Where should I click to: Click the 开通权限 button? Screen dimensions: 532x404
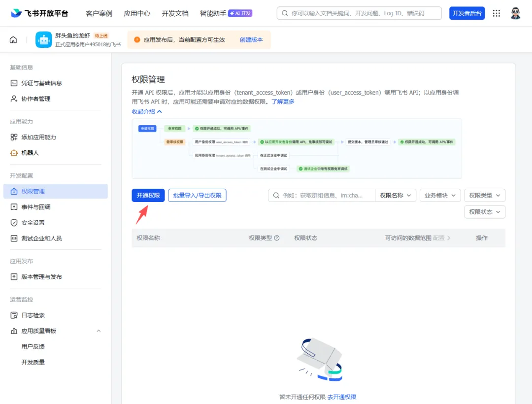pyautogui.click(x=148, y=196)
